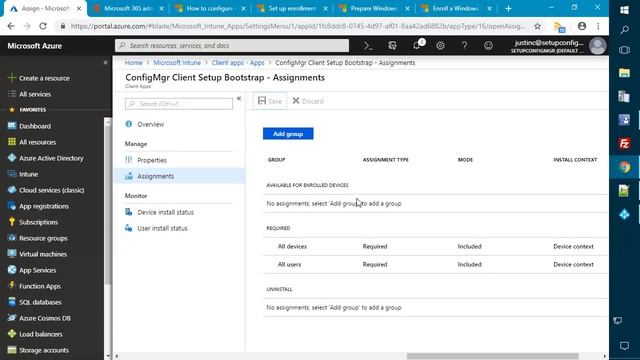
Task: Switch to Enroll a Windows tab
Action: tap(456, 8)
